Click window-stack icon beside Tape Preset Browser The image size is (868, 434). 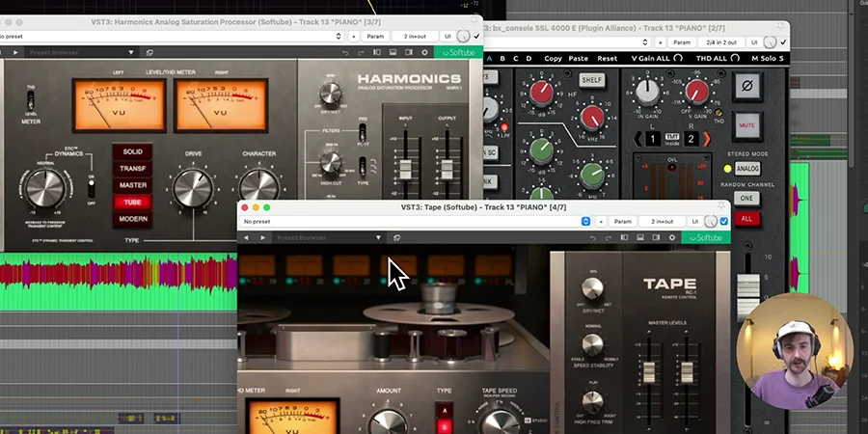(x=397, y=238)
